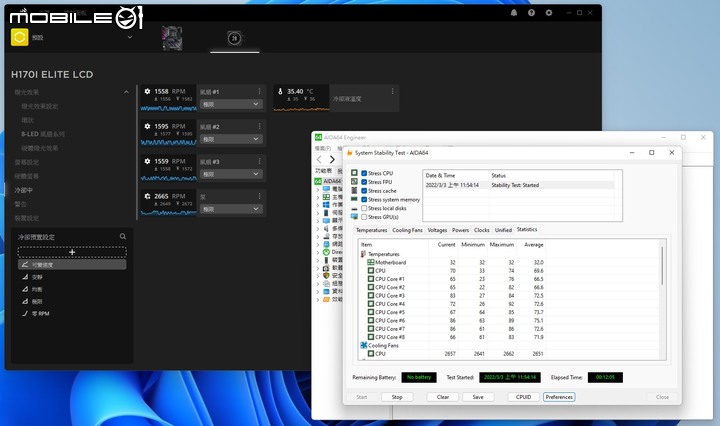Switch to the Powers tab
Image resolution: width=720 pixels, height=426 pixels.
coord(460,230)
